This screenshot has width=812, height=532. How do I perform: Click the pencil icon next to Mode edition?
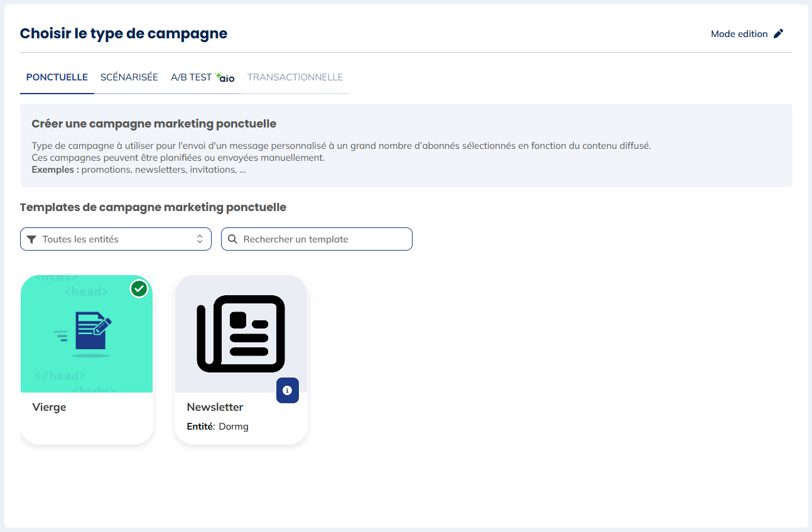coord(779,33)
